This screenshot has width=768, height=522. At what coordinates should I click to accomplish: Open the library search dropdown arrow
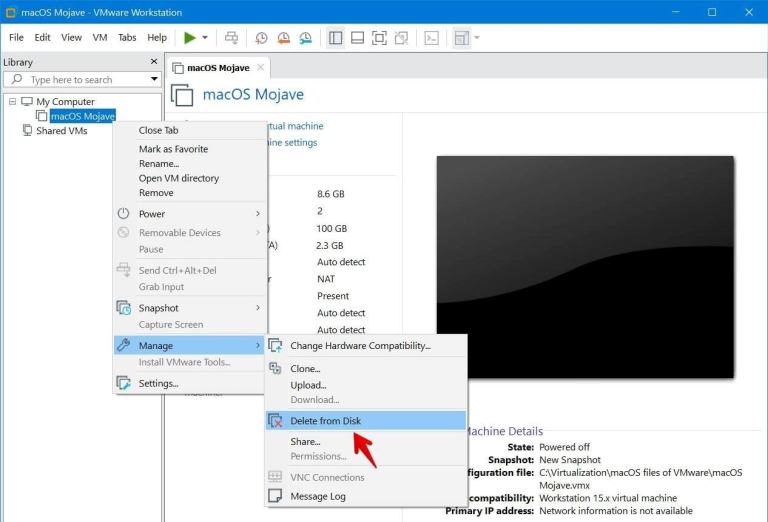pos(154,79)
